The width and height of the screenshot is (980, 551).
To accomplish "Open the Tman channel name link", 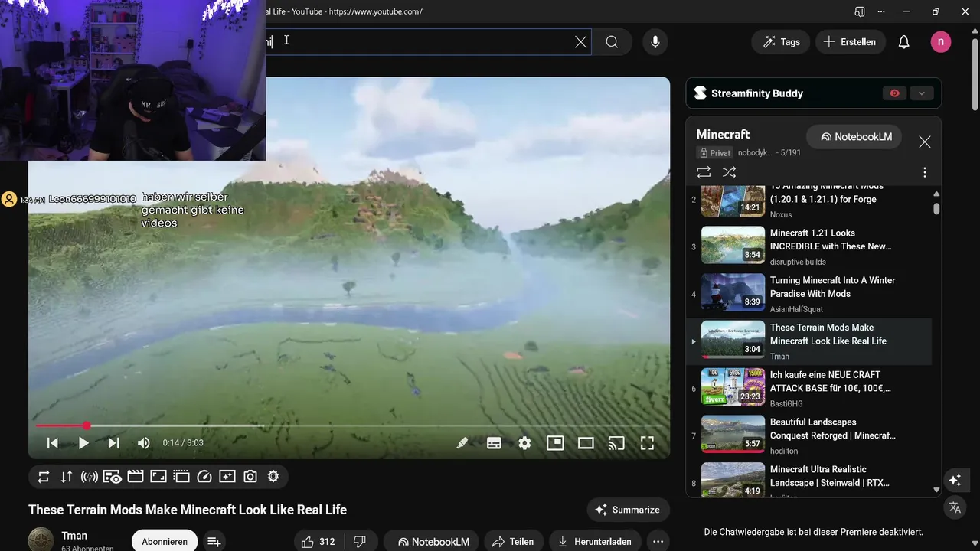I will tap(74, 536).
